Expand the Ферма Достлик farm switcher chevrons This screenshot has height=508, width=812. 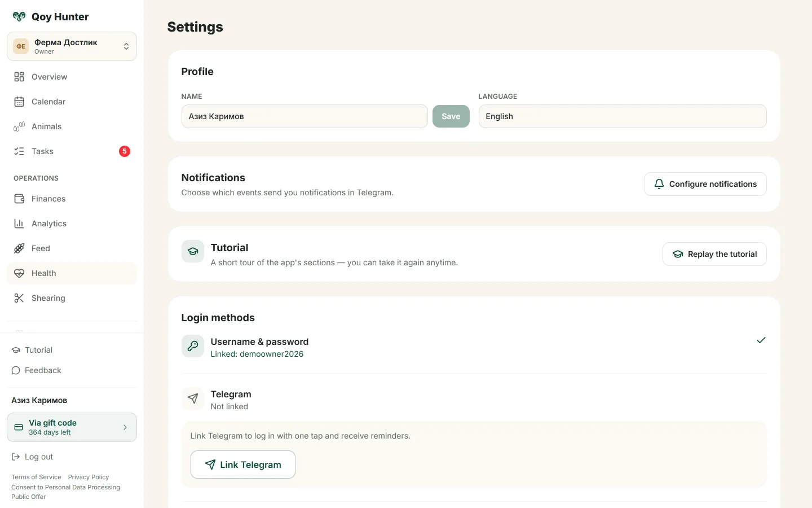[126, 46]
